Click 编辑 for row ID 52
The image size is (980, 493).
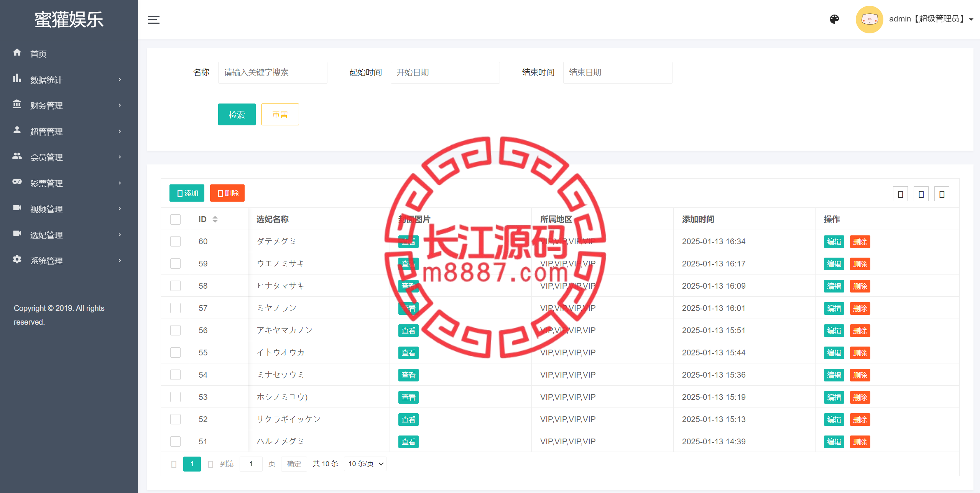click(834, 419)
